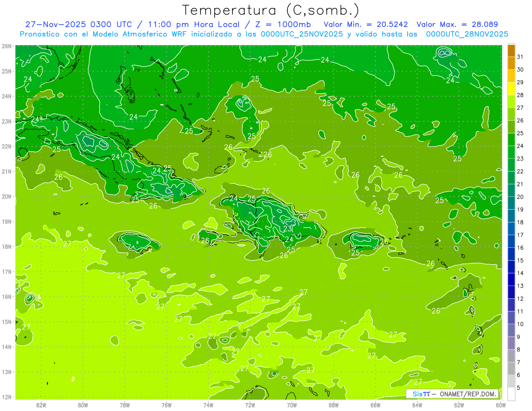532x411 pixels.
Task: Select the Valor Max. = 28.089 readout
Action: (x=457, y=24)
